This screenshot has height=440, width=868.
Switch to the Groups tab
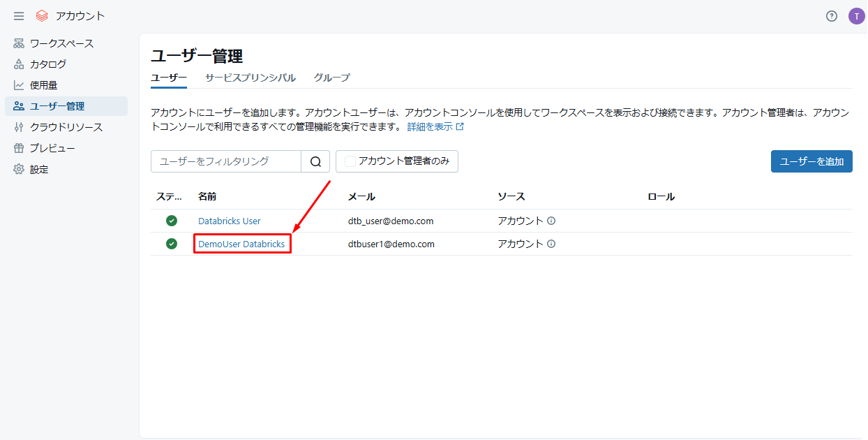click(x=331, y=78)
